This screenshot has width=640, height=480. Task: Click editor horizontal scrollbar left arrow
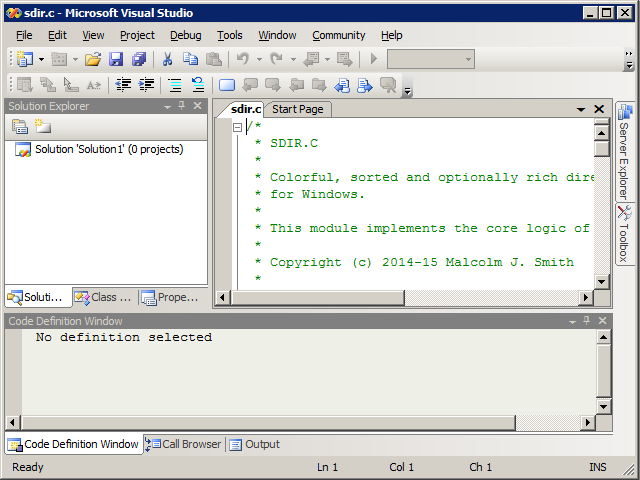(222, 298)
